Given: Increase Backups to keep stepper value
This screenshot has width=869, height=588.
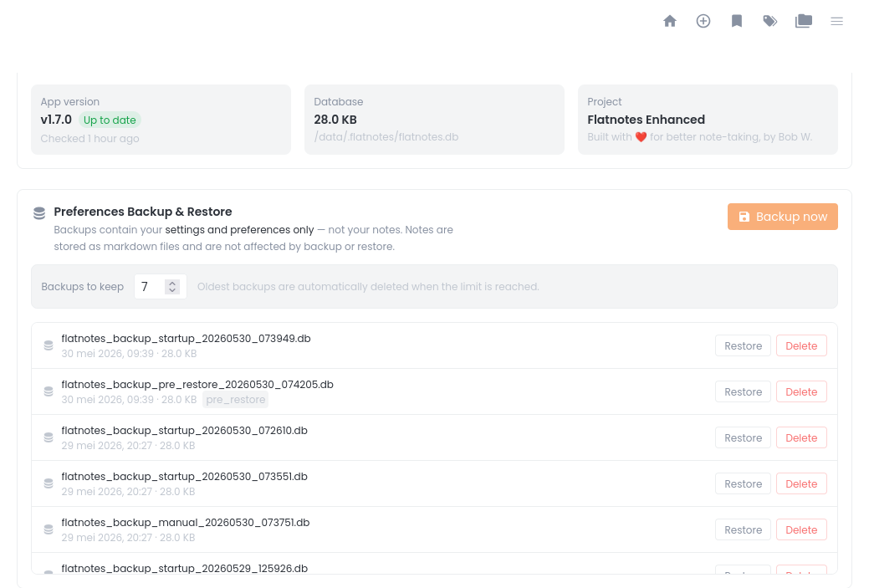Looking at the screenshot, I should pyautogui.click(x=172, y=283).
